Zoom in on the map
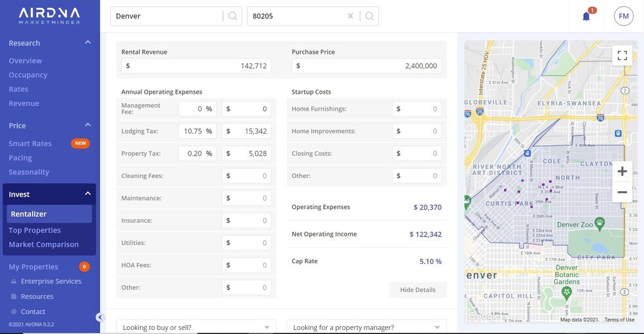The image size is (644, 334). click(x=622, y=172)
